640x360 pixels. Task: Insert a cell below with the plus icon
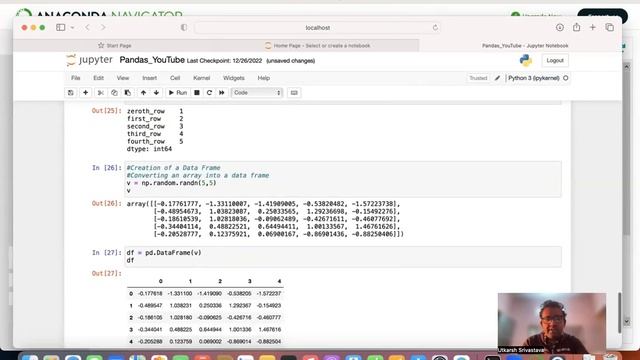click(85, 93)
